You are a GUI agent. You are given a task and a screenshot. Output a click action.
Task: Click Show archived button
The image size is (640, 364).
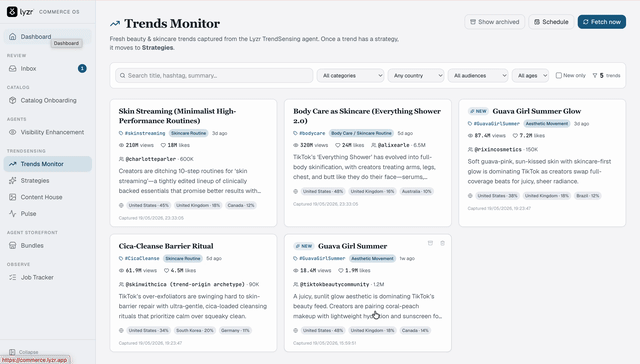coord(494,22)
